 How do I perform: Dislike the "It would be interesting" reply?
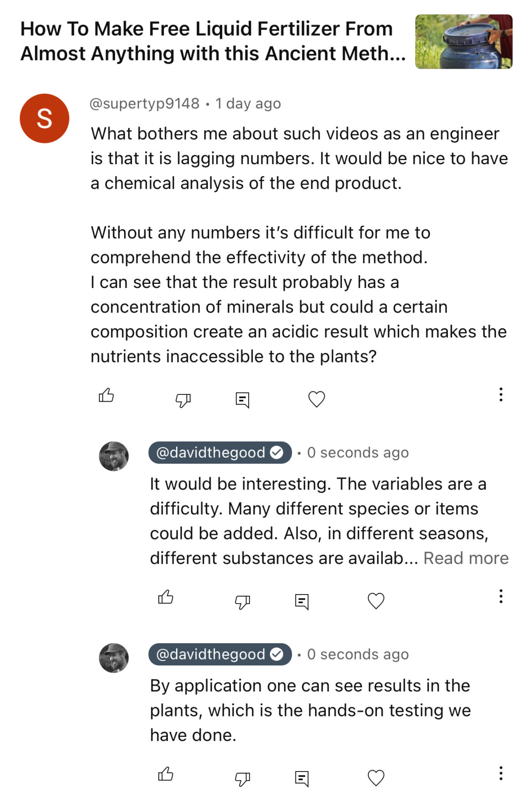pos(242,601)
